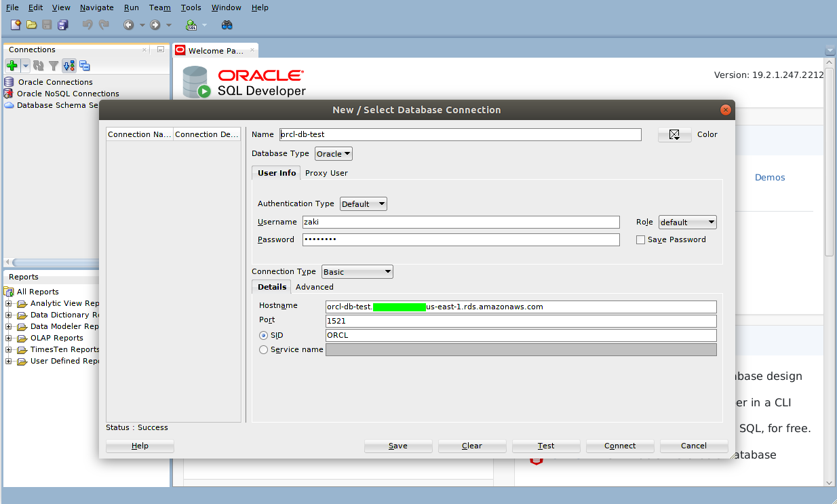Click the funnel Filter icon in Connections
This screenshot has height=504, width=837.
click(53, 66)
